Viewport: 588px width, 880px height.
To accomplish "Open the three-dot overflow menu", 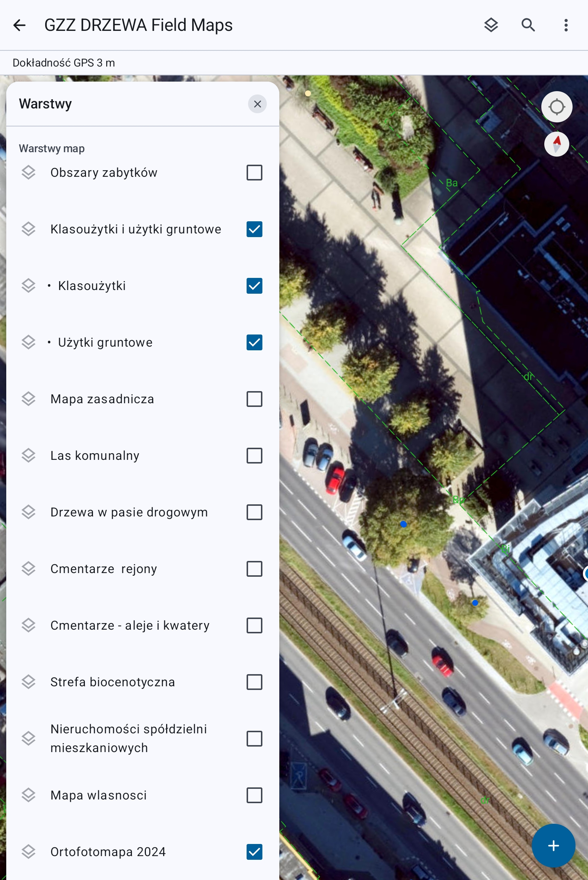I will [x=566, y=25].
